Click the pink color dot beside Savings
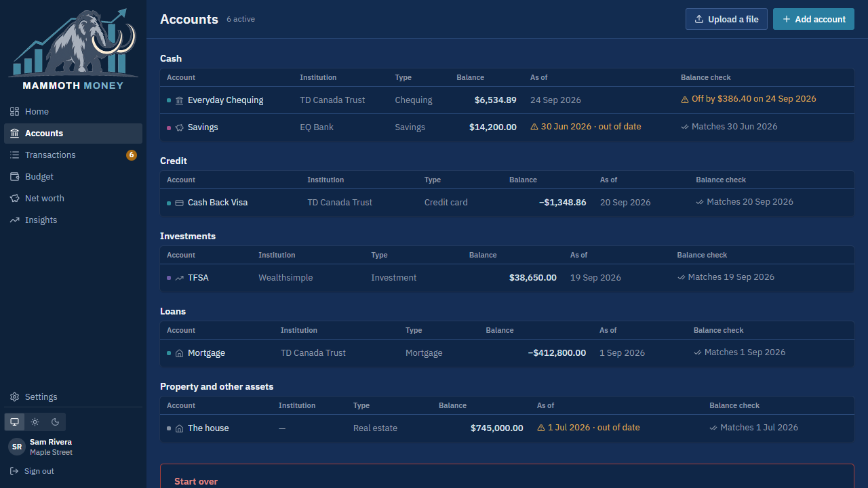The height and width of the screenshot is (488, 868). tap(169, 127)
